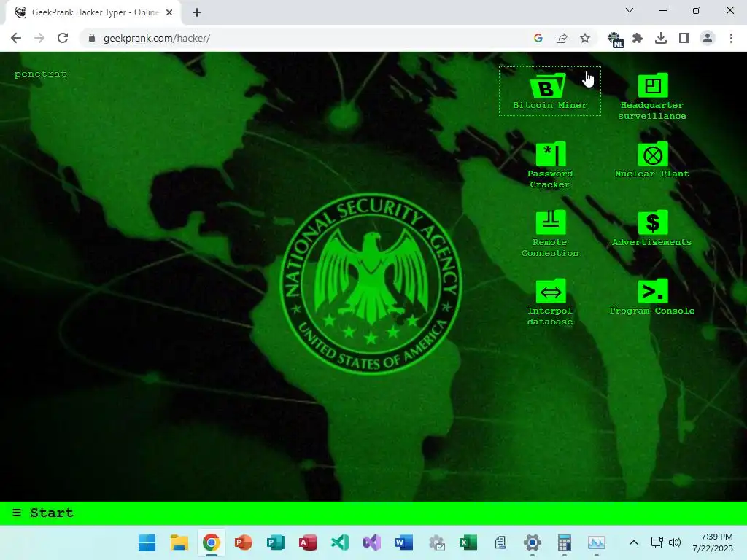Screen dimensions: 747x560
Task: Open the Advertisements dollar icon
Action: (653, 222)
